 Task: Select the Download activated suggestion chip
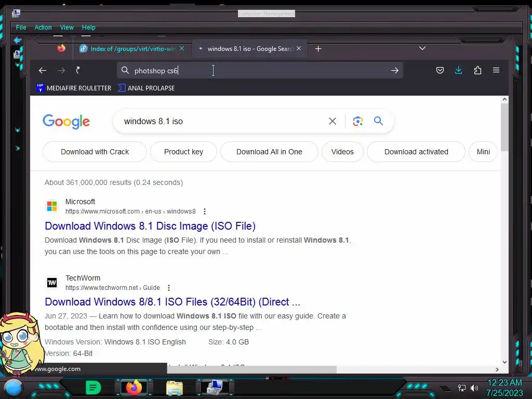pyautogui.click(x=416, y=152)
